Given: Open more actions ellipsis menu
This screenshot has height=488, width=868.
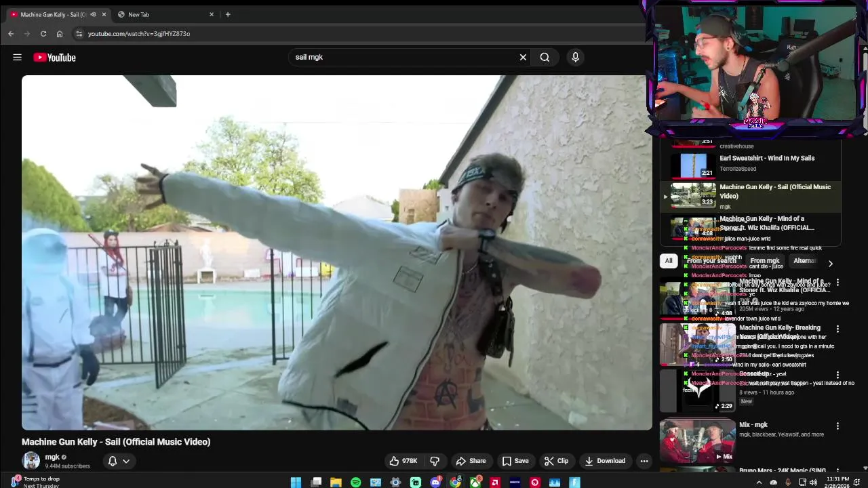Looking at the screenshot, I should 644,461.
